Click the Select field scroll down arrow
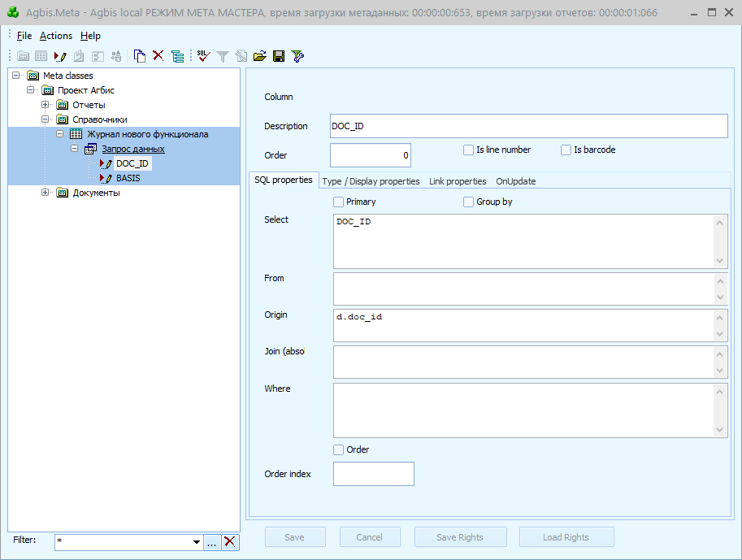 point(720,261)
